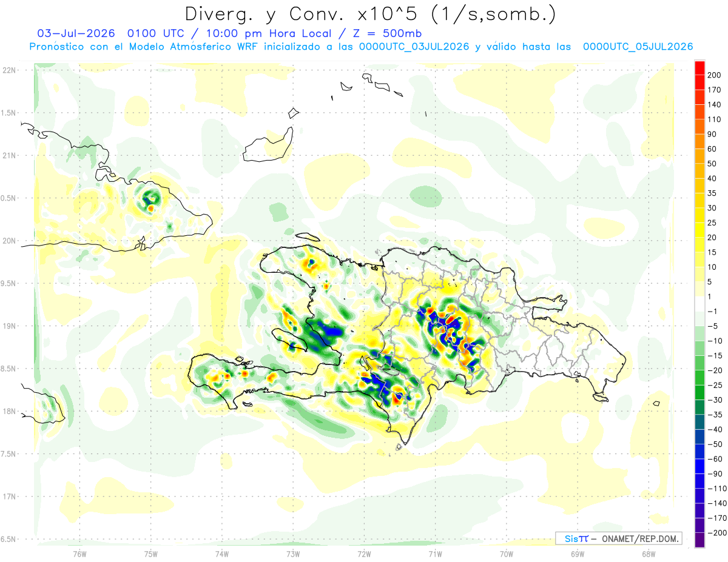Click the '72W' longitude label
This screenshot has height=562, width=728.
[x=364, y=553]
